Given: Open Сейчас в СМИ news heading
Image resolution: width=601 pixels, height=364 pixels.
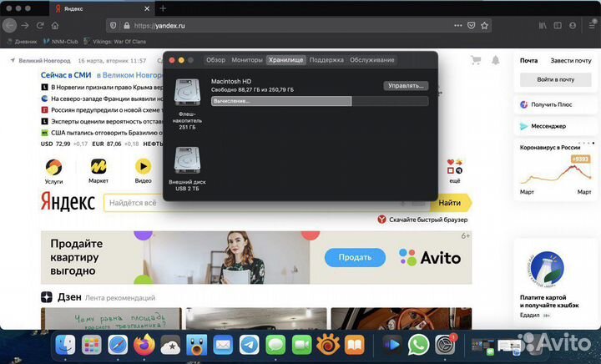Looking at the screenshot, I should point(66,75).
